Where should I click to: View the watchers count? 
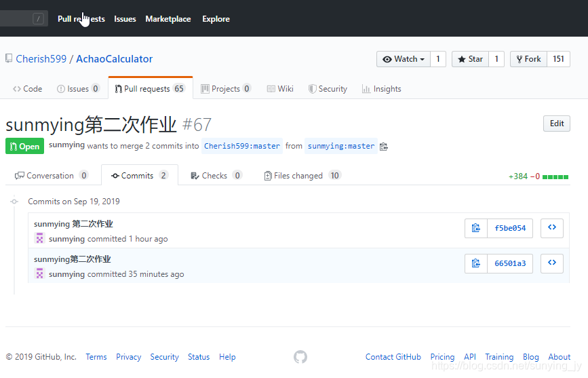(438, 59)
